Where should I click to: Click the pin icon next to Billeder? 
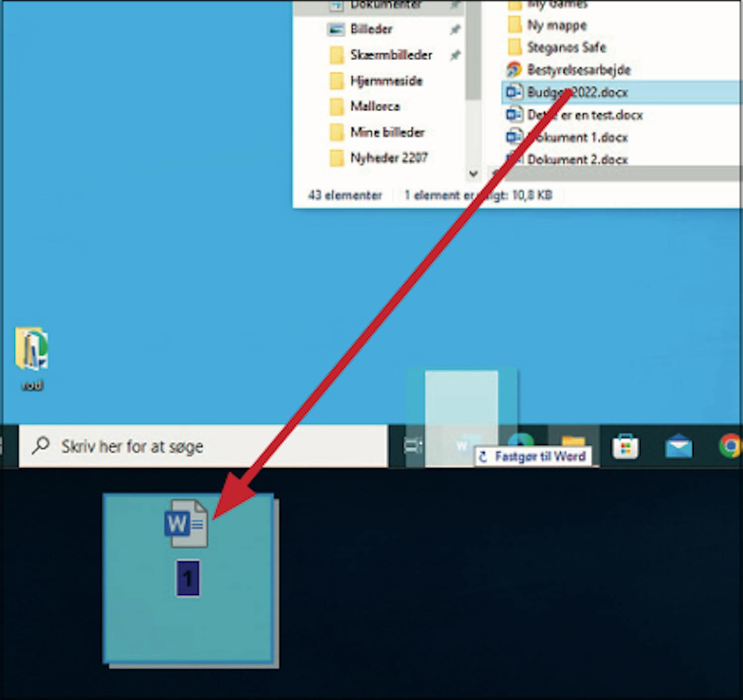coord(455,29)
